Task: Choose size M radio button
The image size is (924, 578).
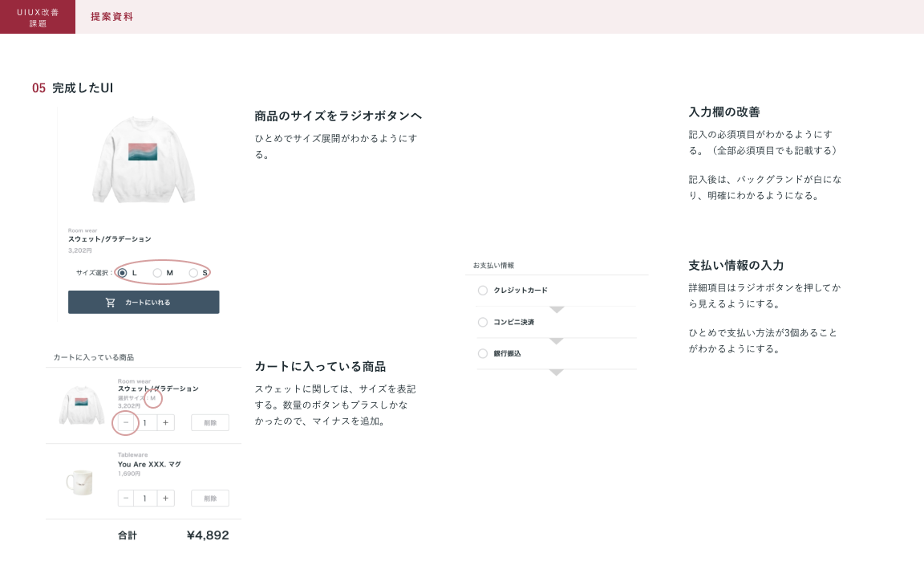Action: coord(157,273)
